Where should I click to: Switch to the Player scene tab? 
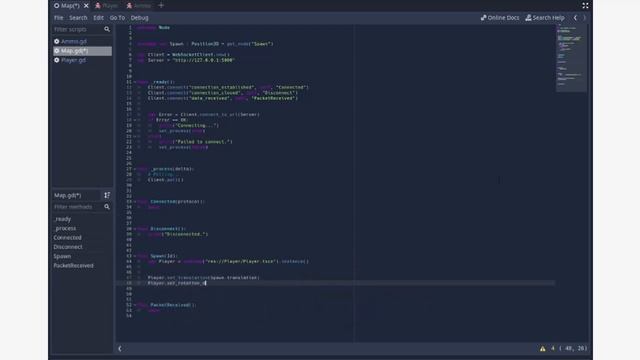tap(107, 6)
